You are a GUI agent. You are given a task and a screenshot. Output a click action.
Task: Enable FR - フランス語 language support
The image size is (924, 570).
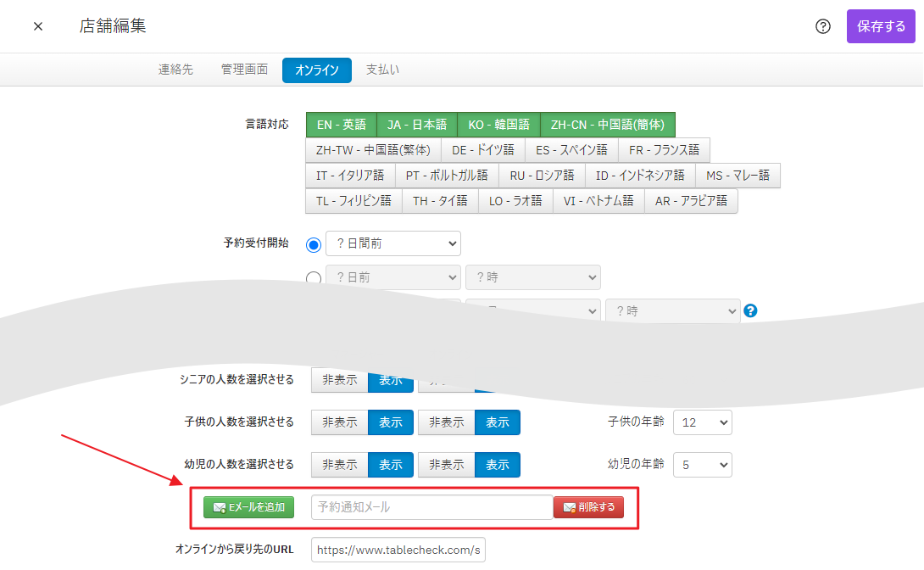[664, 150]
